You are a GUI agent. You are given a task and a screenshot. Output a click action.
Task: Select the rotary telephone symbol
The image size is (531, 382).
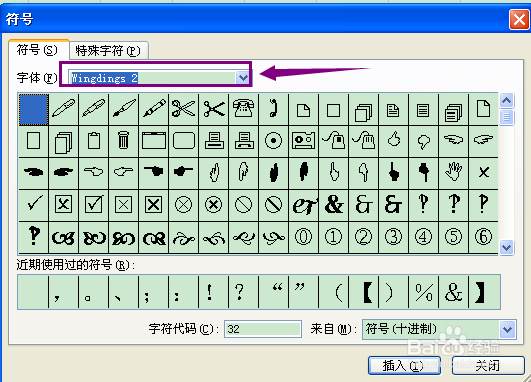pyautogui.click(x=243, y=109)
